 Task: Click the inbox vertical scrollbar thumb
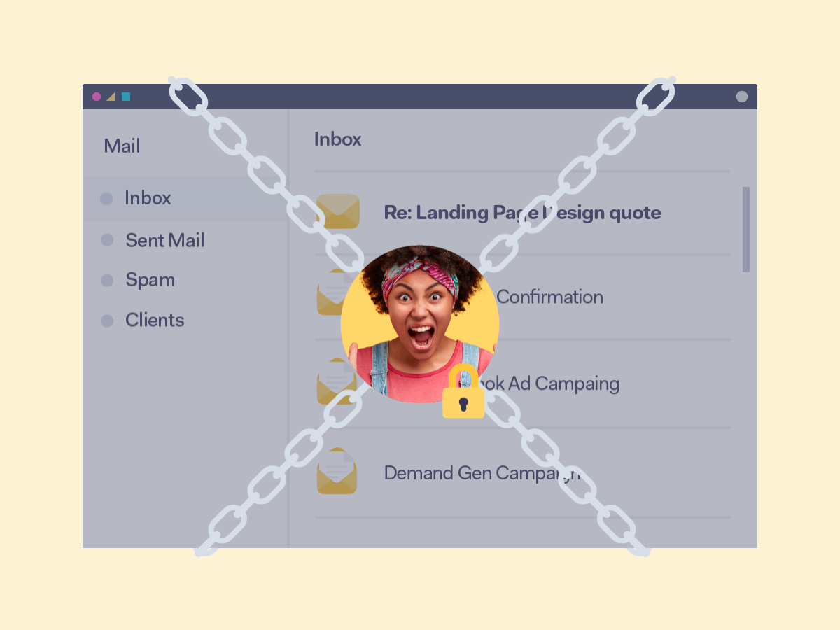(746, 230)
